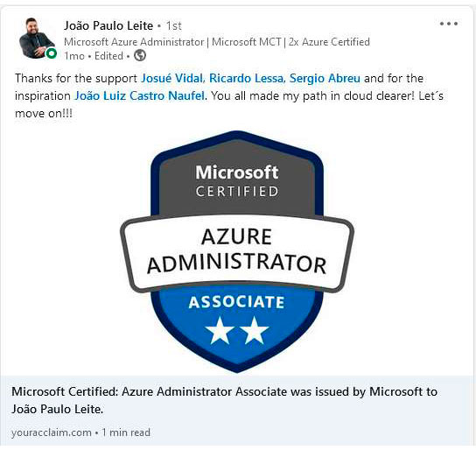The height and width of the screenshot is (450, 476).
Task: Open Ricardo Lessa's mentioned profile
Action: click(247, 78)
